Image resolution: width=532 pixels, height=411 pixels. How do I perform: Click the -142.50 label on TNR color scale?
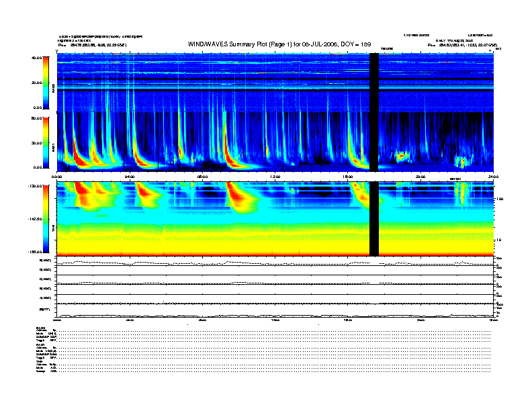click(35, 219)
